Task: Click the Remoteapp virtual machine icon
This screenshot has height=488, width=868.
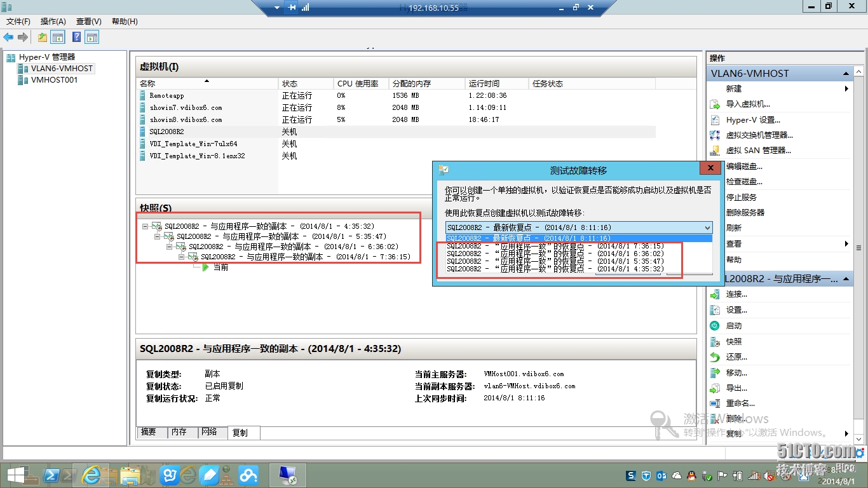Action: (143, 95)
